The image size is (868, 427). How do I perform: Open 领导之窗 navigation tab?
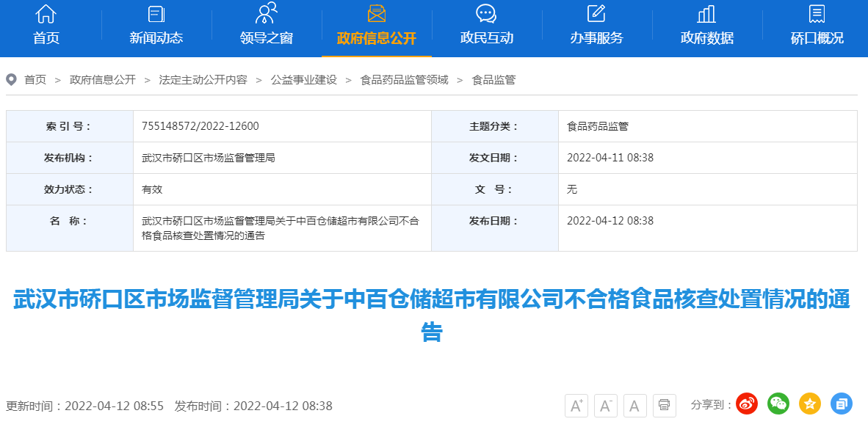[x=267, y=38]
